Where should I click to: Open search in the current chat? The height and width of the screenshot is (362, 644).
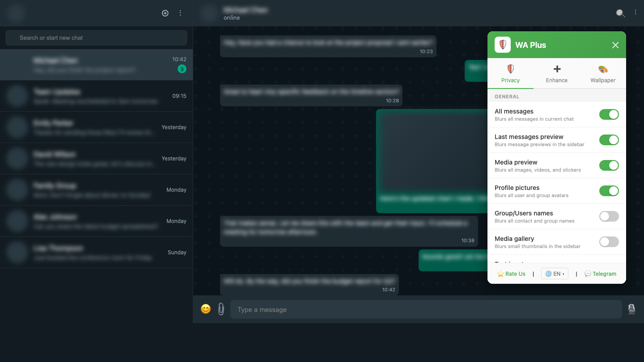620,13
